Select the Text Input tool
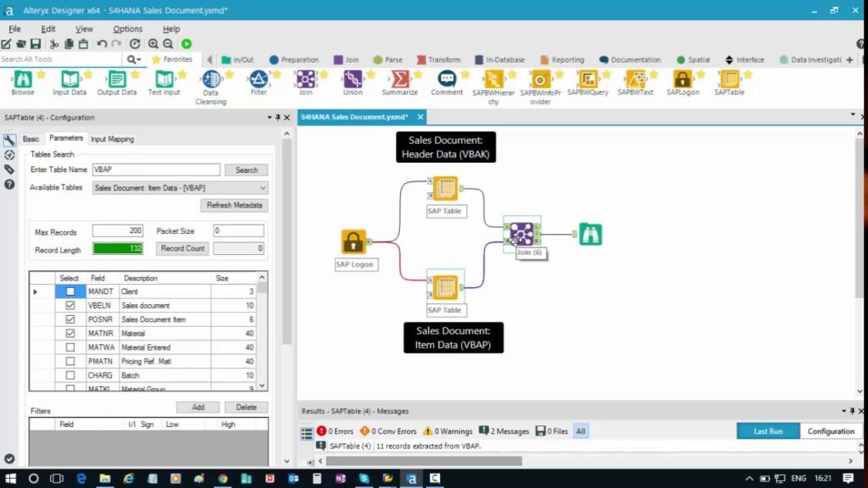This screenshot has width=868, height=488. [164, 84]
